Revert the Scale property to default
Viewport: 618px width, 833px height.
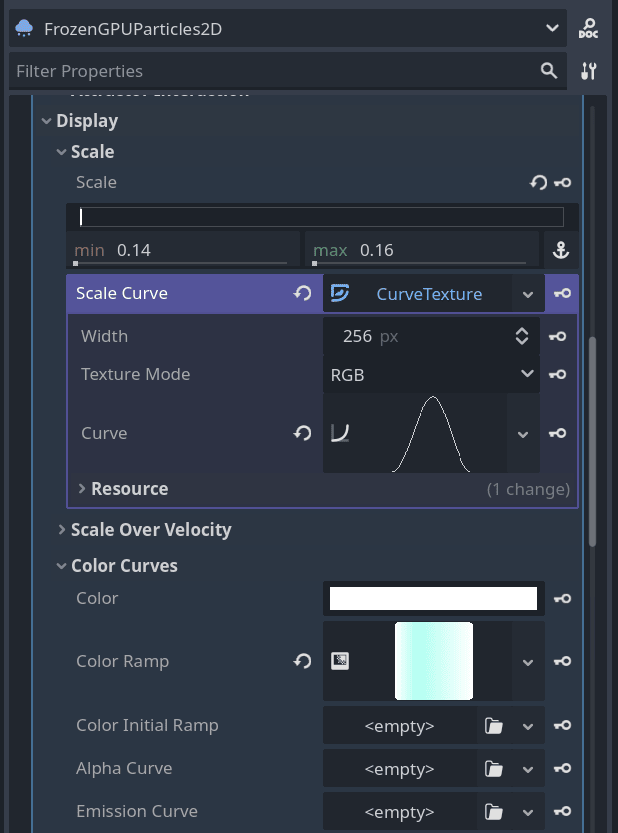[536, 182]
